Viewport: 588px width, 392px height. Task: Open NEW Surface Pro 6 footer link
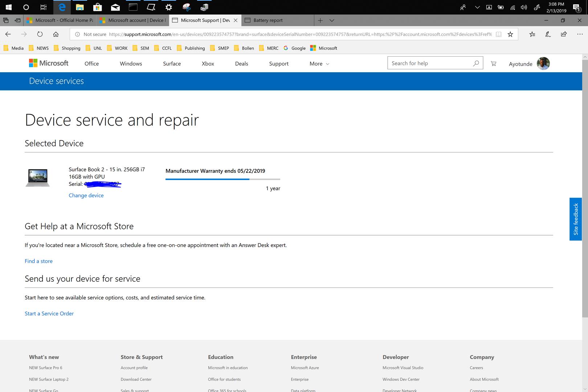(46, 368)
